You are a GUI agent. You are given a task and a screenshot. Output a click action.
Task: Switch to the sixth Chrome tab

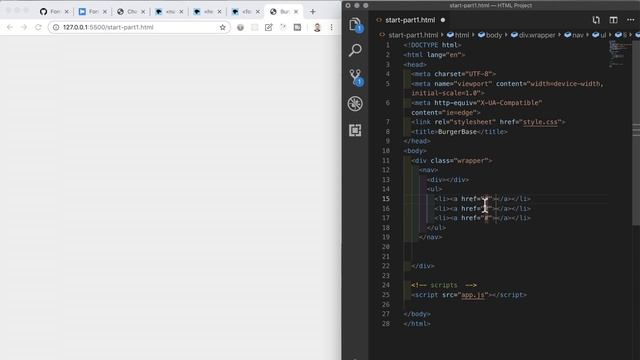pyautogui.click(x=245, y=12)
